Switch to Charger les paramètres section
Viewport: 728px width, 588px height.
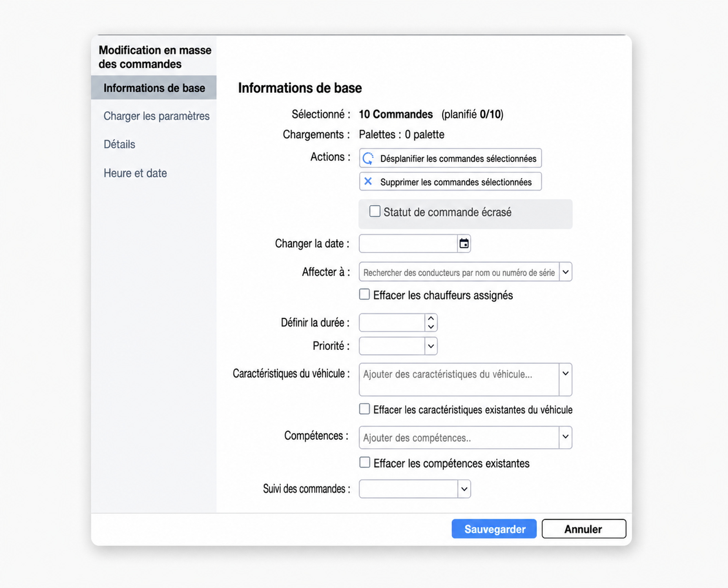point(156,116)
